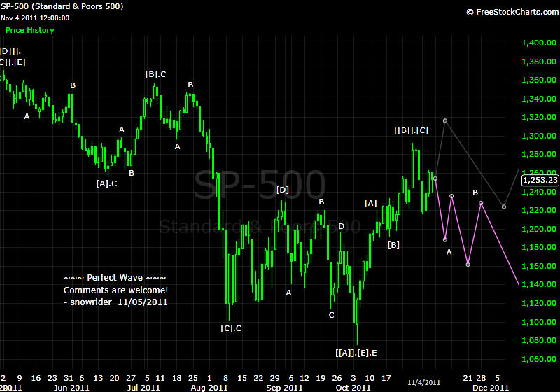Click the pink projection point at the 1,160 low
Viewport: 560px width, 392px height.
pyautogui.click(x=468, y=265)
